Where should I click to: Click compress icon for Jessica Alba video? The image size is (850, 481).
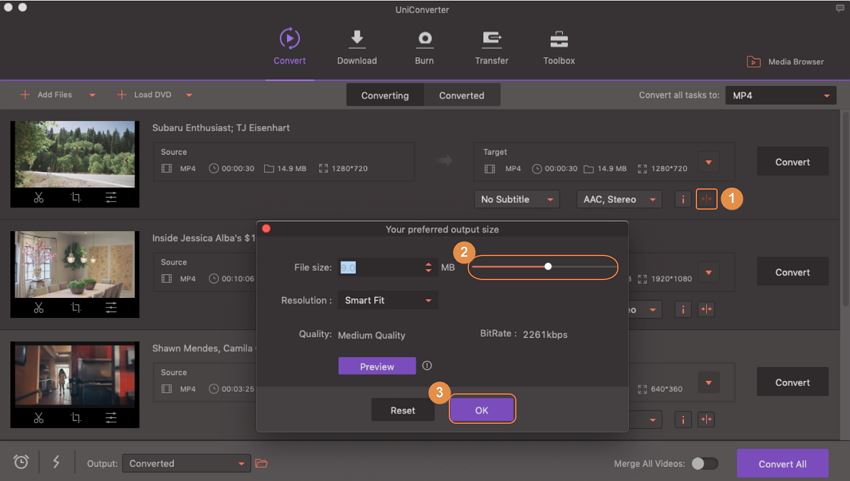click(706, 309)
